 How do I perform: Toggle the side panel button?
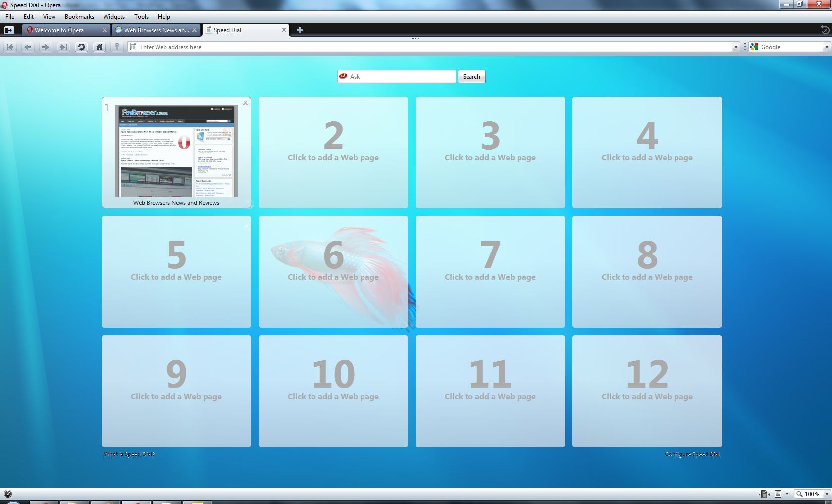click(9, 30)
